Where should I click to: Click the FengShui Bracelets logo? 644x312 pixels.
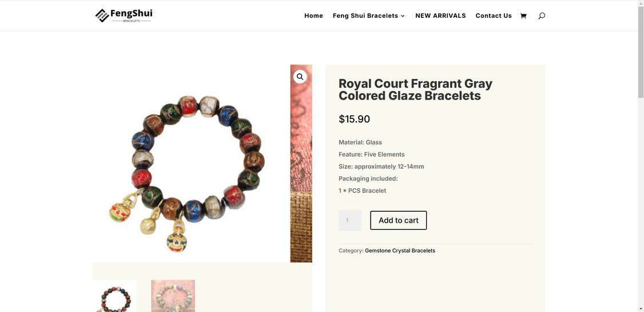point(124,15)
